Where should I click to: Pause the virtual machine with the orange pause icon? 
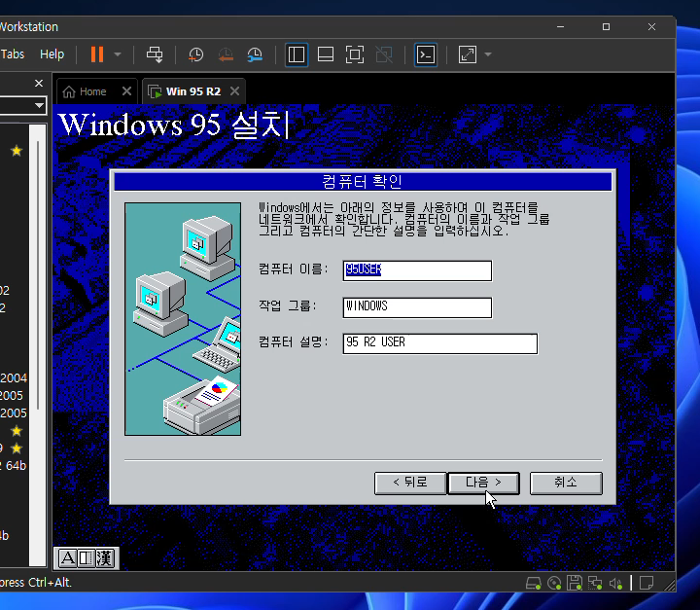[x=97, y=54]
